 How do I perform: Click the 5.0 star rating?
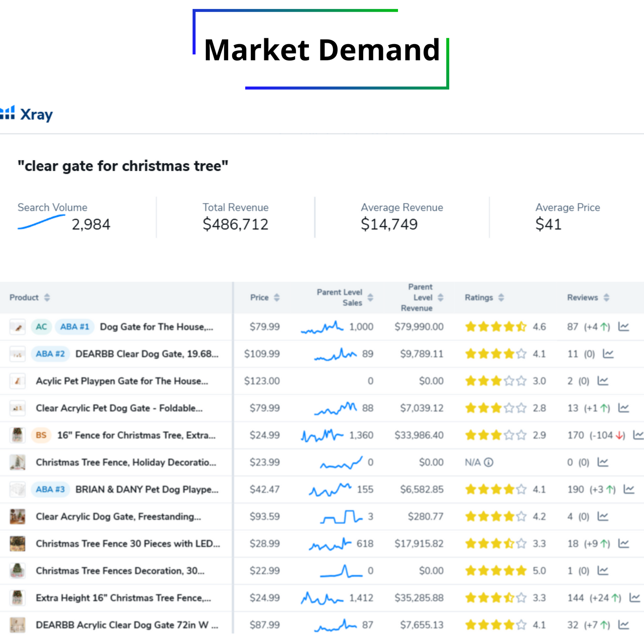pyautogui.click(x=505, y=570)
